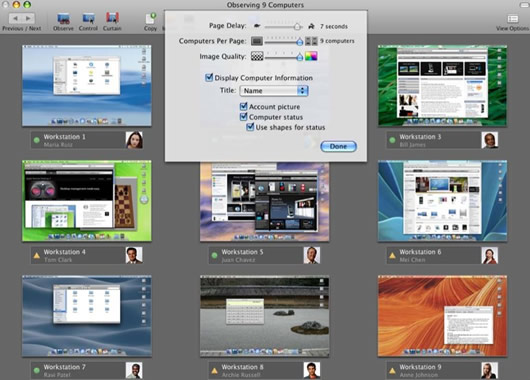Click Juan Chavez account picture
530x380 pixels.
tap(312, 255)
